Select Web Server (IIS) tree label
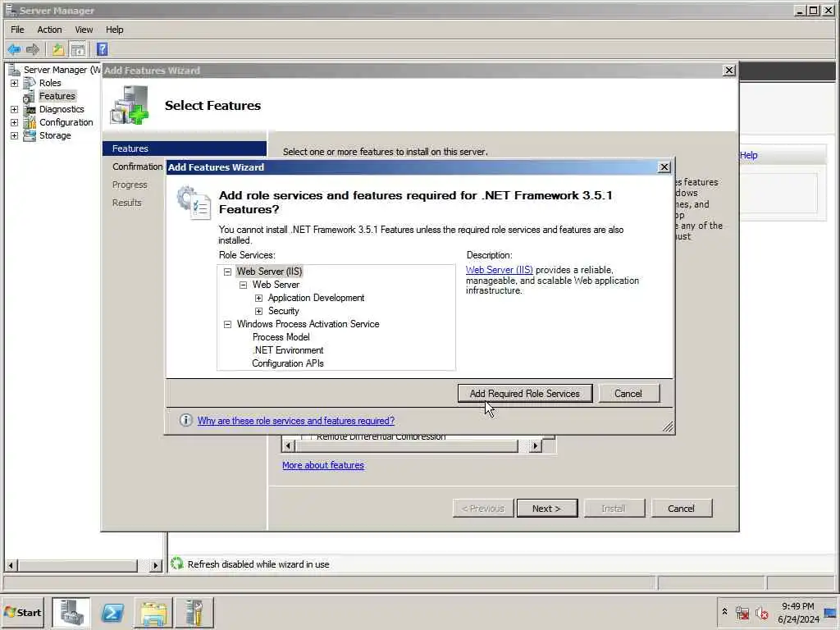 (x=269, y=272)
